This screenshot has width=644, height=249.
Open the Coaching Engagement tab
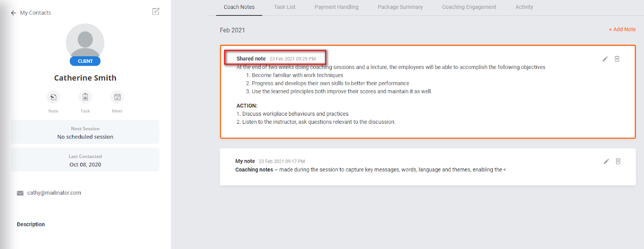(469, 7)
